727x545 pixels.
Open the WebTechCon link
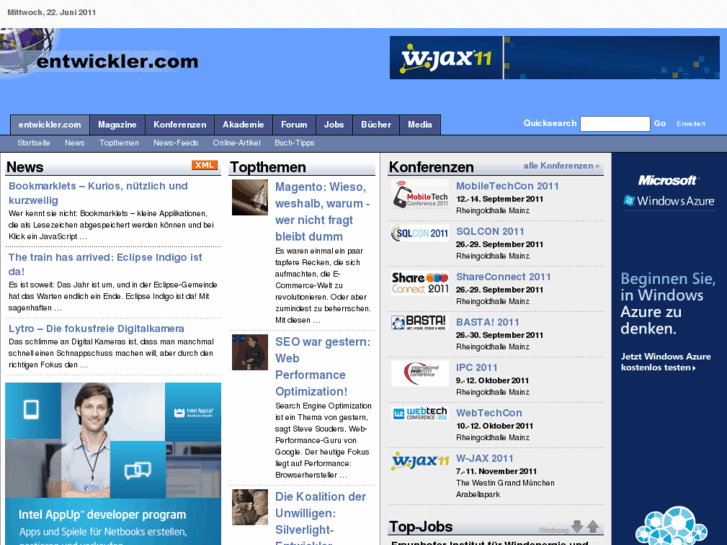click(x=489, y=413)
